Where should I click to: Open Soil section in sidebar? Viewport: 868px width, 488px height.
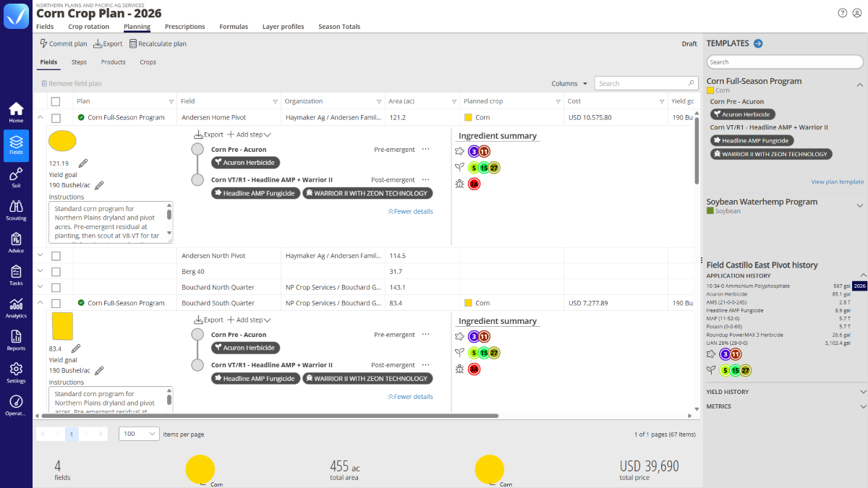[x=16, y=178]
